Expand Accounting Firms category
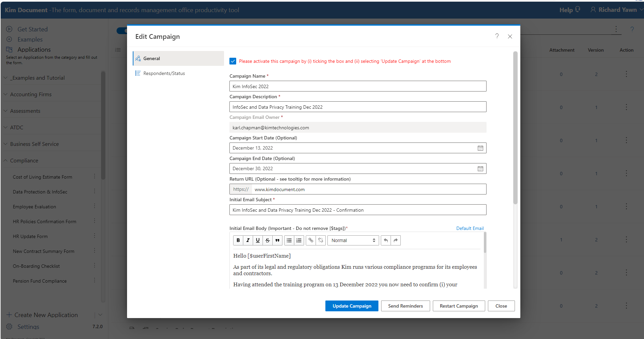Viewport: 644px width, 339px height. [52, 94]
